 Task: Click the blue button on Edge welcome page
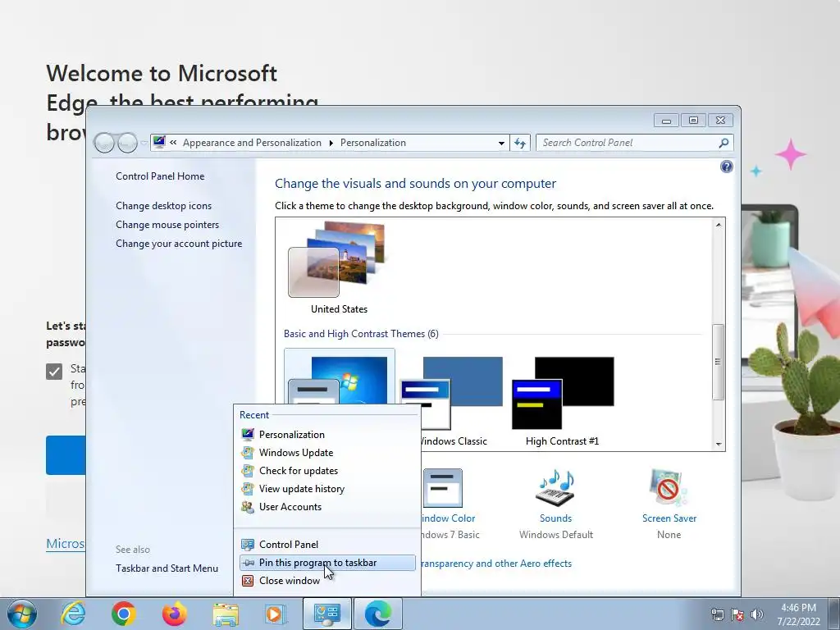pos(66,455)
